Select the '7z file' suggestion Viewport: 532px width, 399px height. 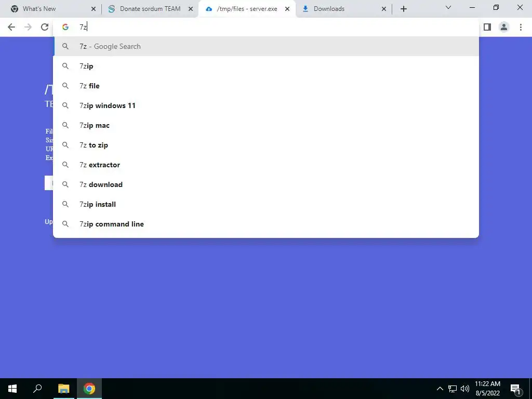(266, 86)
